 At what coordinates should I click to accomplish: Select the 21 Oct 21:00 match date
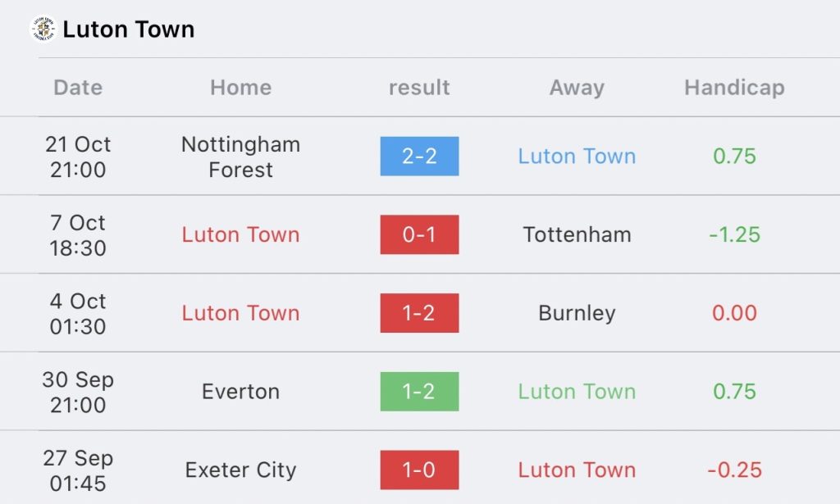78,157
